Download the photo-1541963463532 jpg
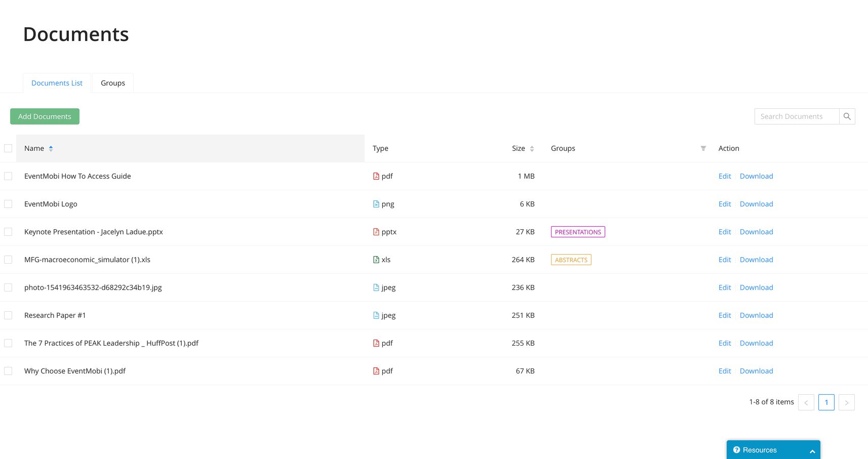Image resolution: width=868 pixels, height=459 pixels. pos(757,287)
